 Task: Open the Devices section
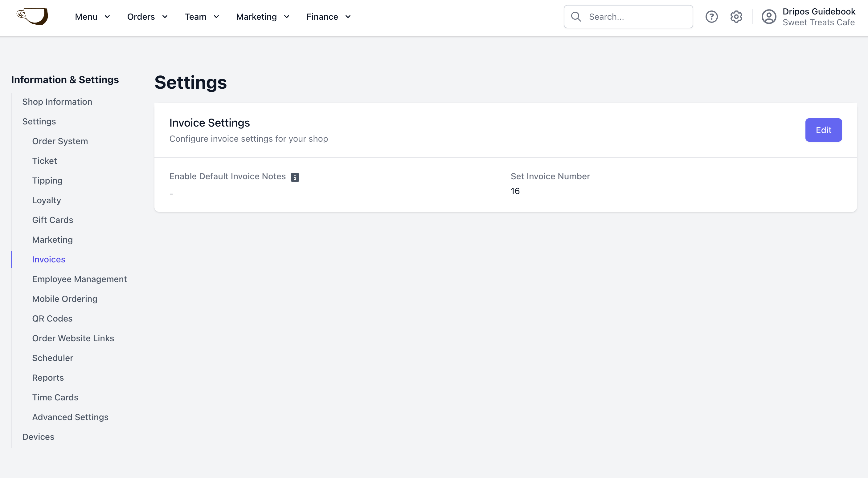coord(38,437)
